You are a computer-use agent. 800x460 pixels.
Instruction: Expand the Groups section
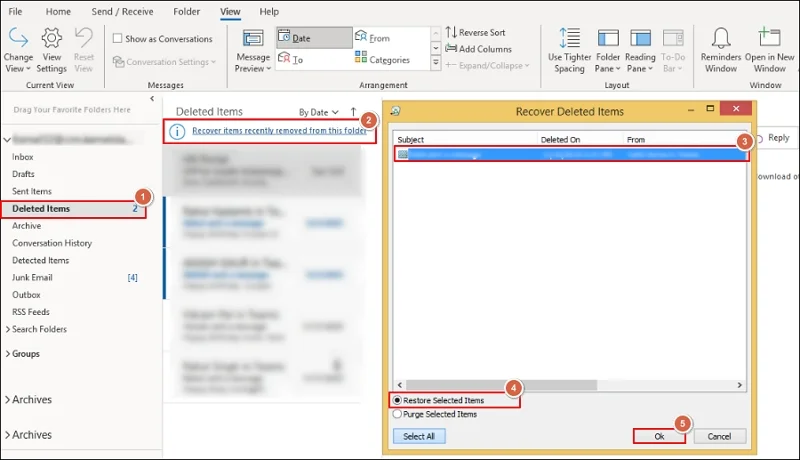point(8,353)
